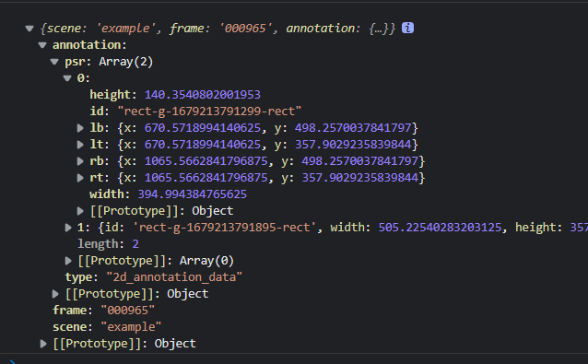
Task: Click the frame value "000965" row
Action: click(x=103, y=311)
